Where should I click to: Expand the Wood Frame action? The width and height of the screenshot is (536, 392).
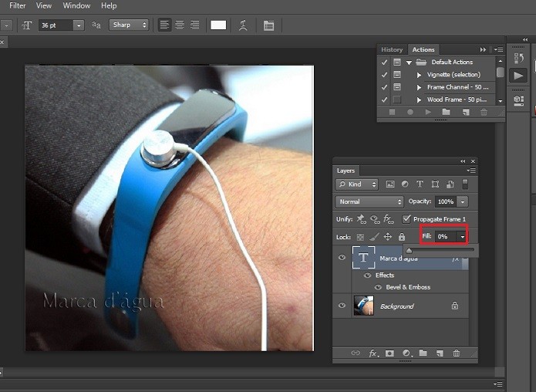tap(419, 100)
